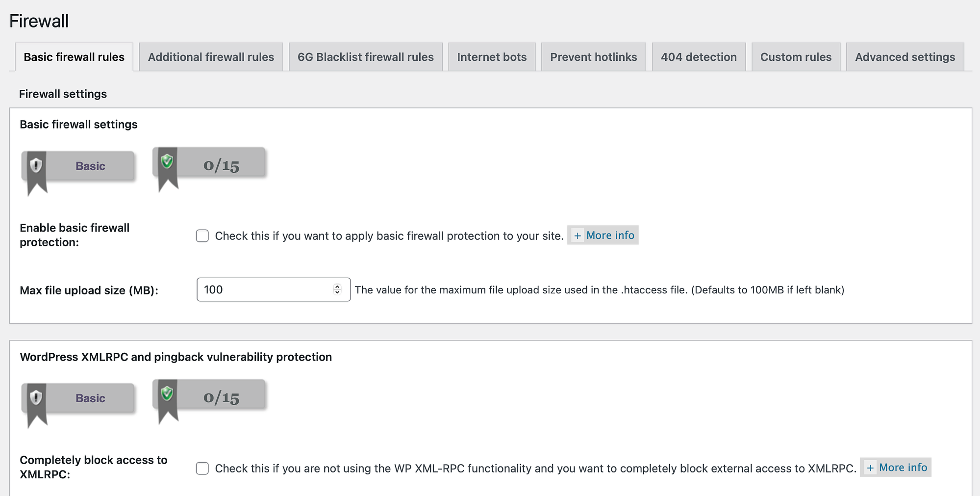Click the 0/15 score badge under Basic firewall settings
Viewport: 980px width, 496px height.
click(221, 165)
